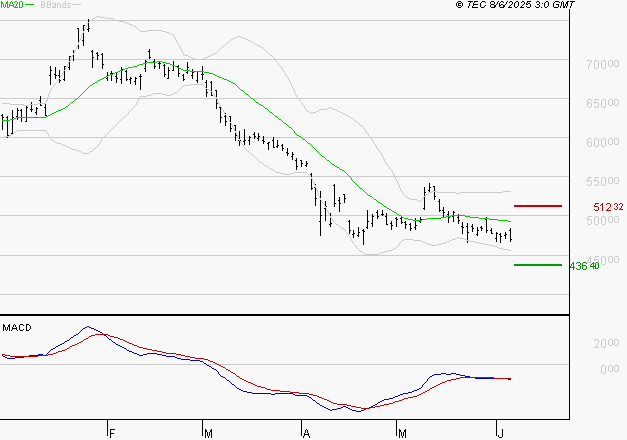Click the TEC 8/6/2025 timestamp text

515,5
